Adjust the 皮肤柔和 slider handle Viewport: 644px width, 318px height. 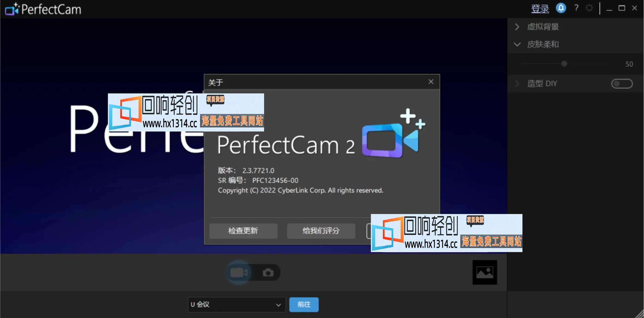tap(564, 64)
